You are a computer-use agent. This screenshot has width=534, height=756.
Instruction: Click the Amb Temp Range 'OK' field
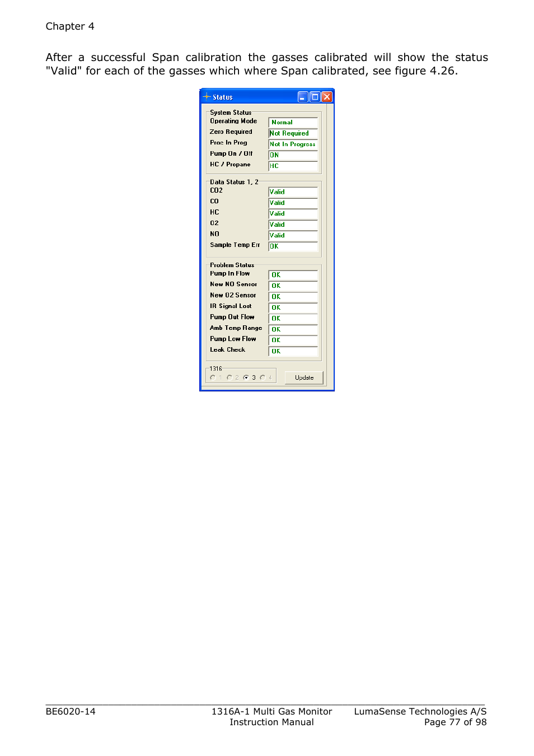293,329
